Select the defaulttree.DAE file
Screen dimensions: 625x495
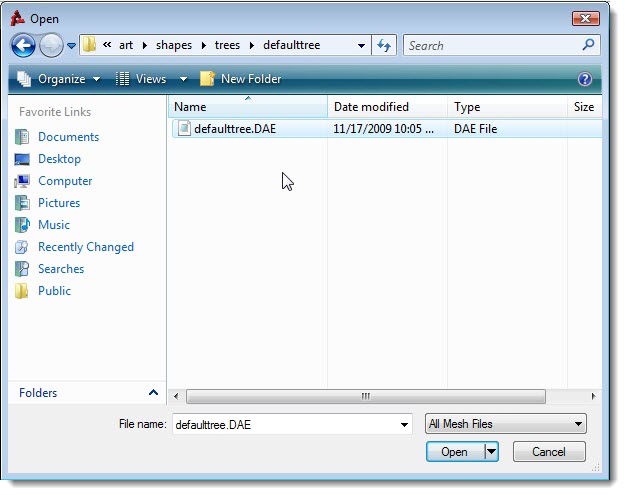click(387, 129)
